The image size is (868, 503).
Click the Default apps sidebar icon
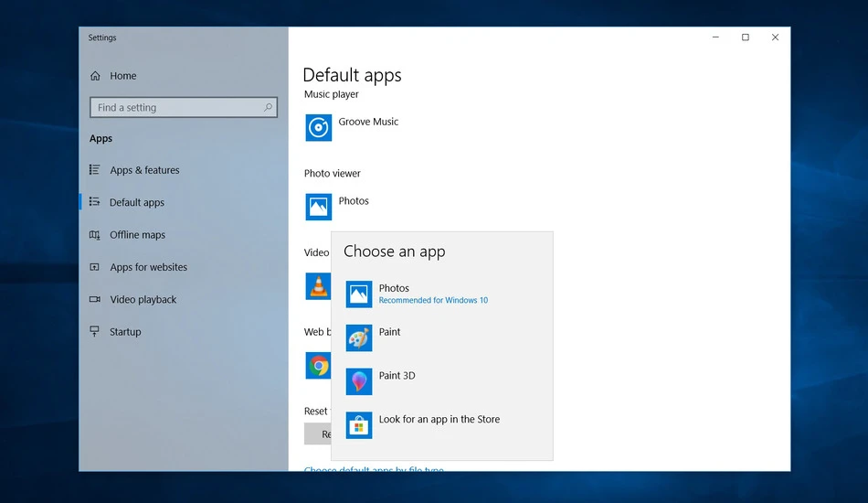tap(95, 201)
